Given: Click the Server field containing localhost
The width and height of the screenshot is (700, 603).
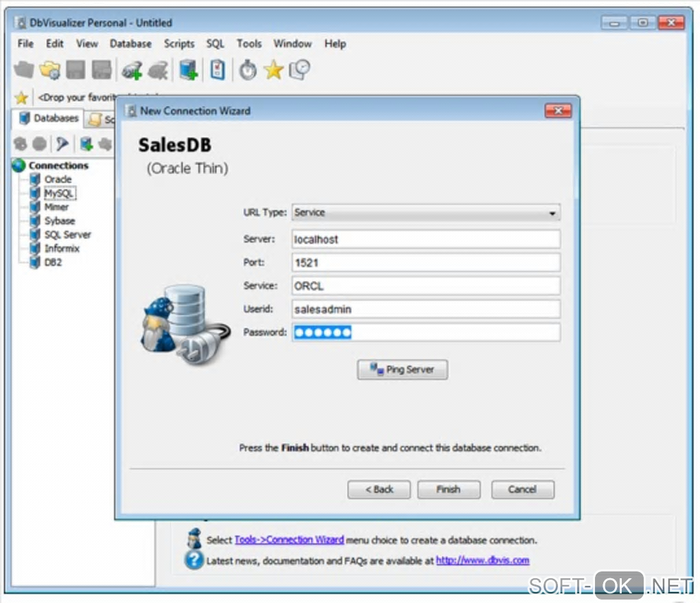Looking at the screenshot, I should 426,240.
